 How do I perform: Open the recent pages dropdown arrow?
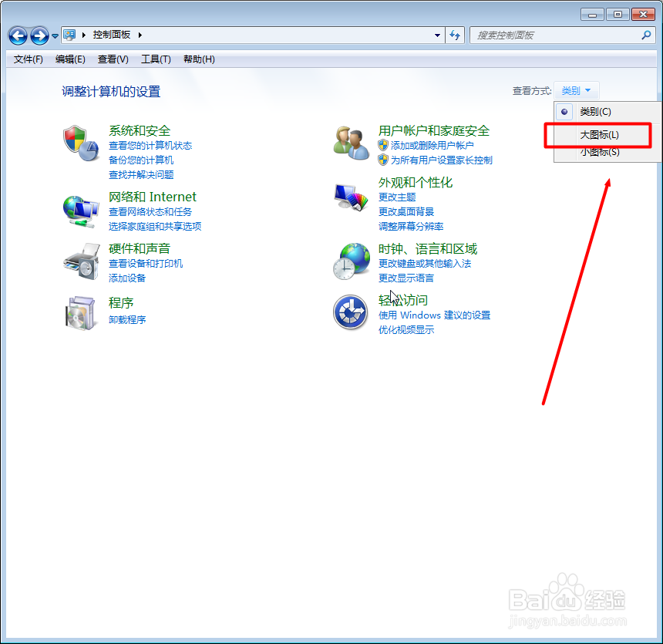[x=55, y=36]
